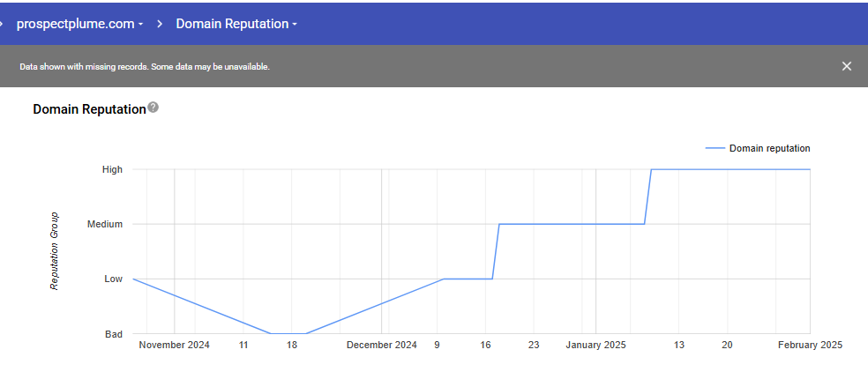
Task: Open the prospectplume.com domain dropdown
Action: pos(79,24)
